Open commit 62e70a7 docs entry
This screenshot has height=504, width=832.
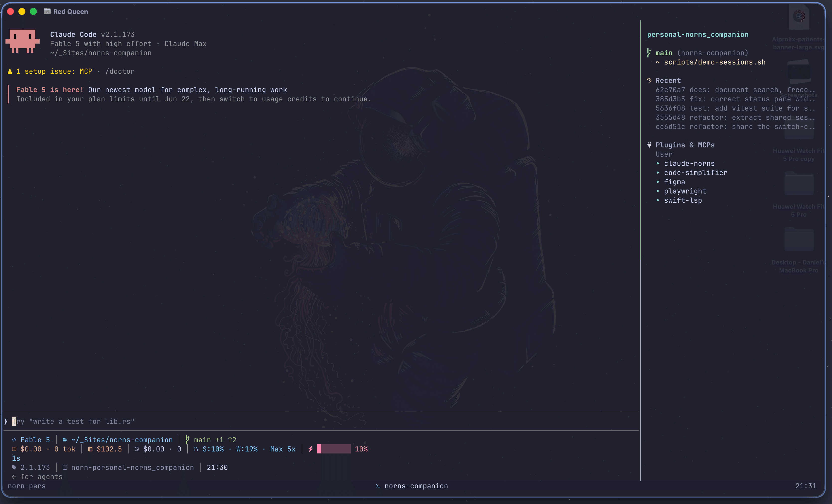click(x=735, y=90)
